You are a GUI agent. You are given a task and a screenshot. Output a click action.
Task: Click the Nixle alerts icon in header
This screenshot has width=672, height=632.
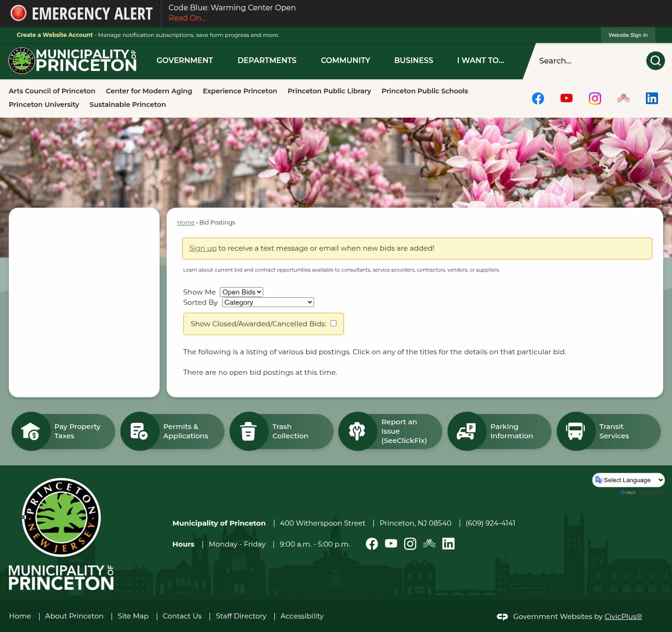click(x=623, y=98)
